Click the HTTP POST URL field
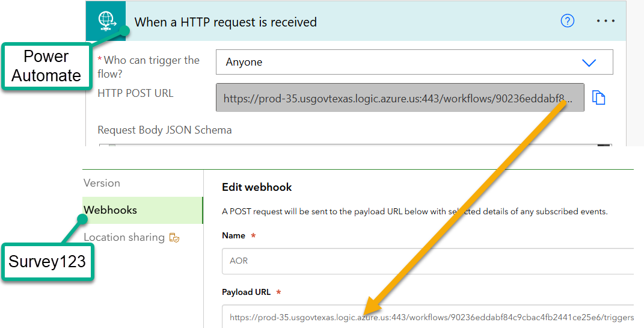The image size is (644, 328). pyautogui.click(x=400, y=98)
